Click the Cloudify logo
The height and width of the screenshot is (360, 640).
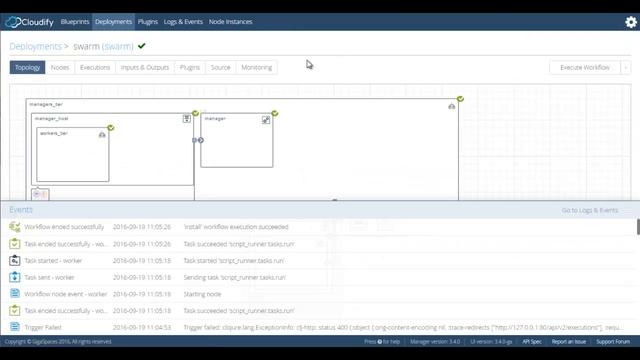(29, 22)
